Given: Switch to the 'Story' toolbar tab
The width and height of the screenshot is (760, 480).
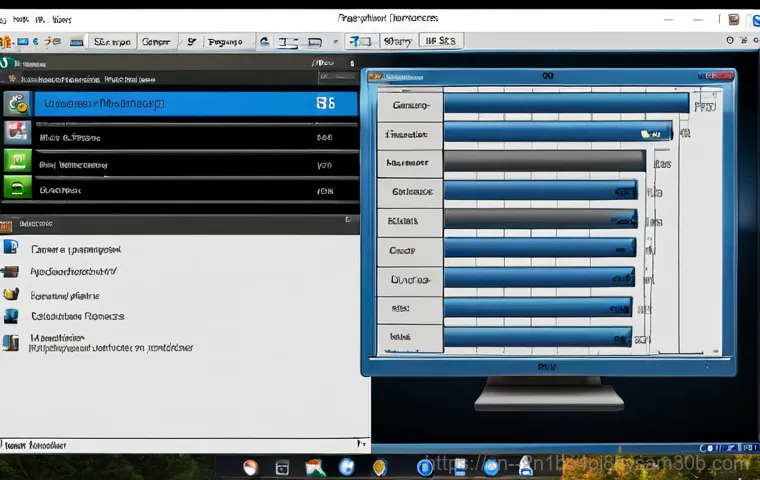Looking at the screenshot, I should (396, 42).
